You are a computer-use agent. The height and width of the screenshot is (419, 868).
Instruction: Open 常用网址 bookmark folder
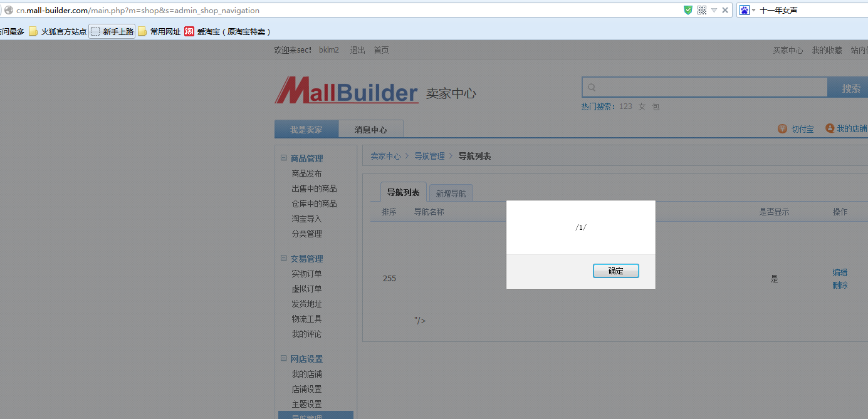coord(159,31)
